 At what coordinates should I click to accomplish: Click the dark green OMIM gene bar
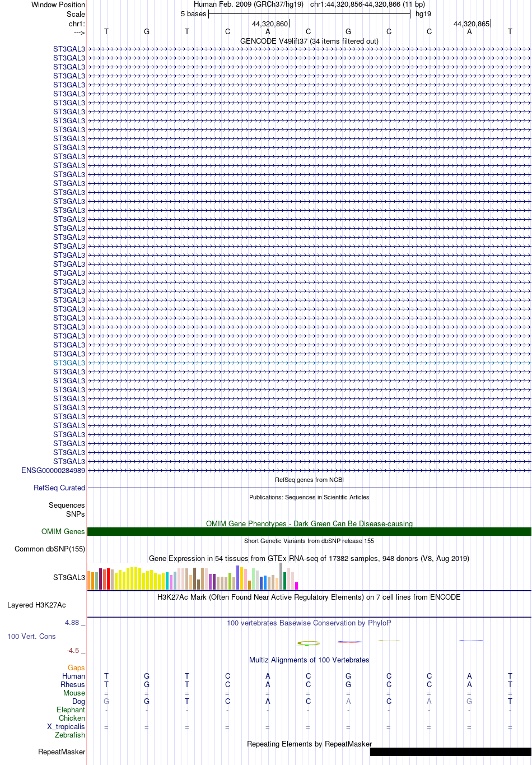coord(309,531)
